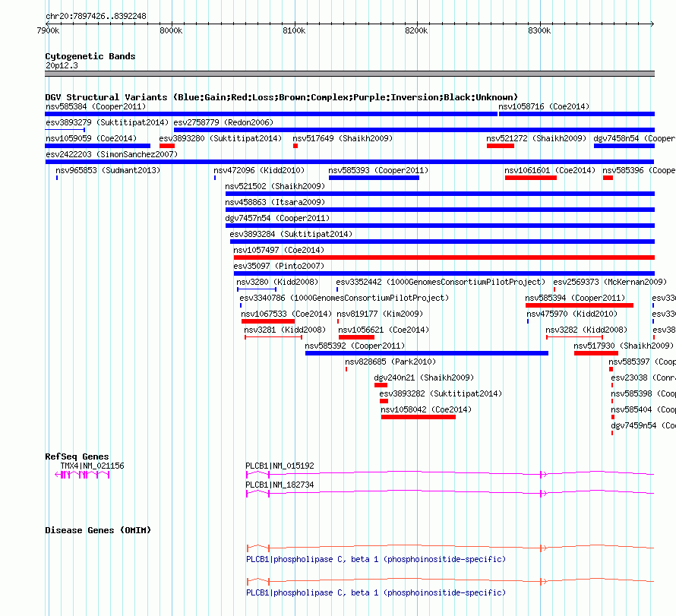Screen dimensions: 676x616
Task: Select the red nsv585394 (Cooper2011) bar
Action: coord(580,305)
